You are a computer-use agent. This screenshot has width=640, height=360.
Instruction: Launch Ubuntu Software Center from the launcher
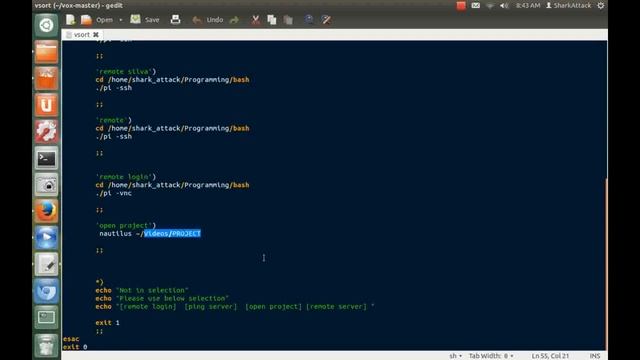point(46,78)
